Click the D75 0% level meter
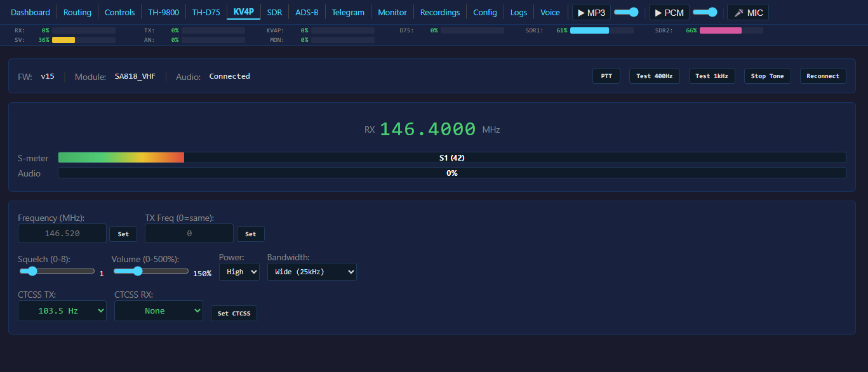Screen dimensions: 868x372 (472, 30)
